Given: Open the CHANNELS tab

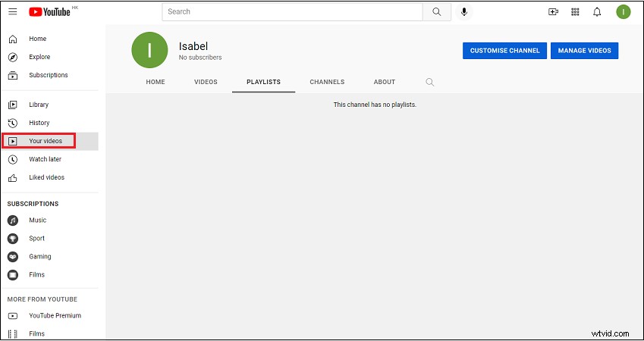Looking at the screenshot, I should click(x=327, y=82).
